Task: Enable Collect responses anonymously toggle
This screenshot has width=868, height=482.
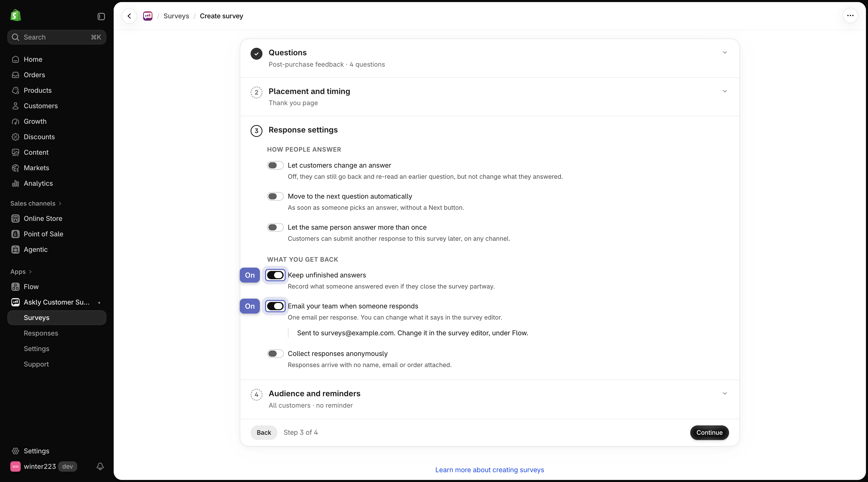Action: pyautogui.click(x=275, y=354)
